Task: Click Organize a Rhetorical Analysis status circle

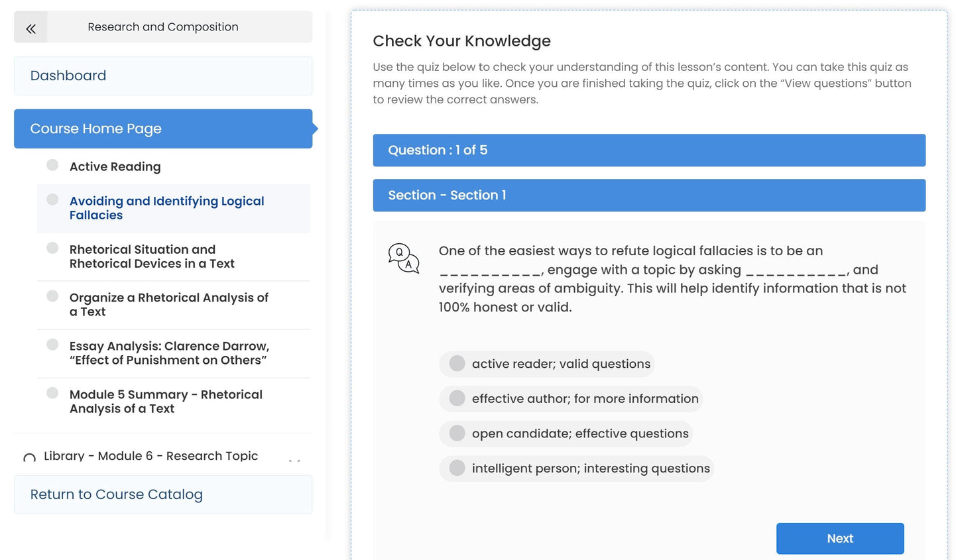Action: pyautogui.click(x=52, y=296)
